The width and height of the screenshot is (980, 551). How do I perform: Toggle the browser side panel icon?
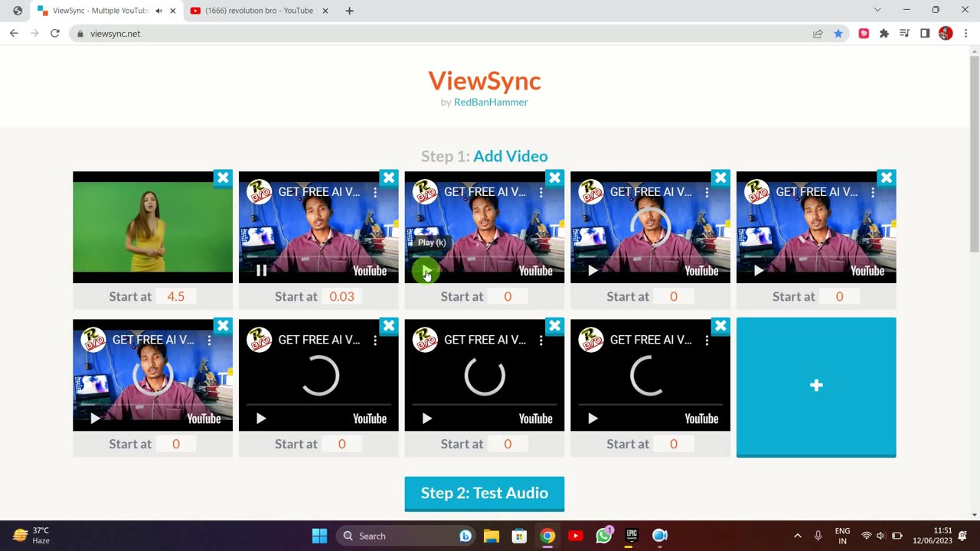point(925,34)
